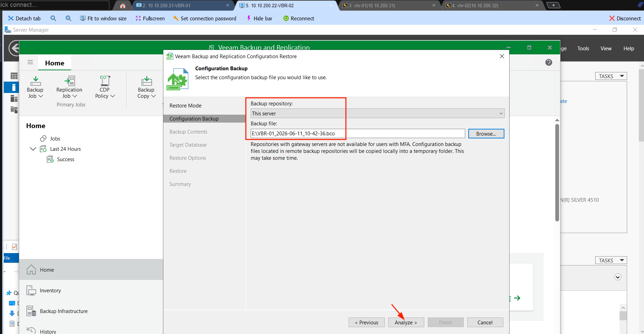The height and width of the screenshot is (334, 644).
Task: Click the Inventory view icon
Action: click(x=31, y=290)
